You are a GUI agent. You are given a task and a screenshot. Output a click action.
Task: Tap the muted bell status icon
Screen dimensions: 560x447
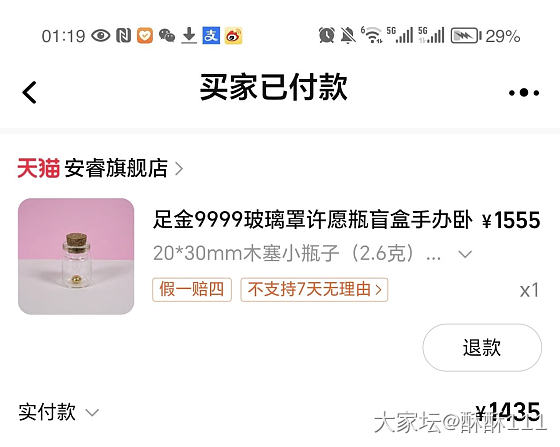[x=348, y=36]
